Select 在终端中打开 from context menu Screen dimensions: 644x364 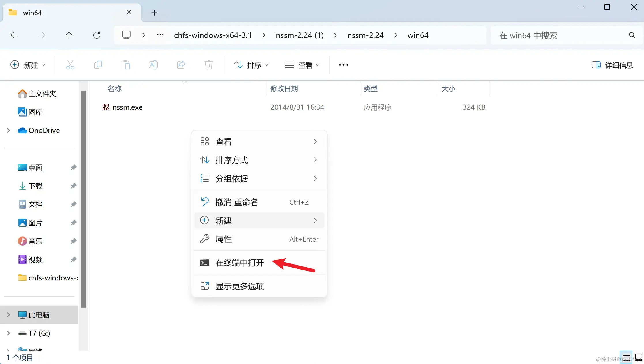240,263
